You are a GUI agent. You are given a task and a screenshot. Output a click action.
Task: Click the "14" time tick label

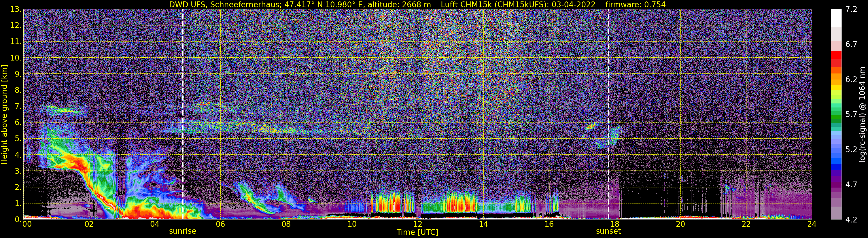(x=483, y=224)
